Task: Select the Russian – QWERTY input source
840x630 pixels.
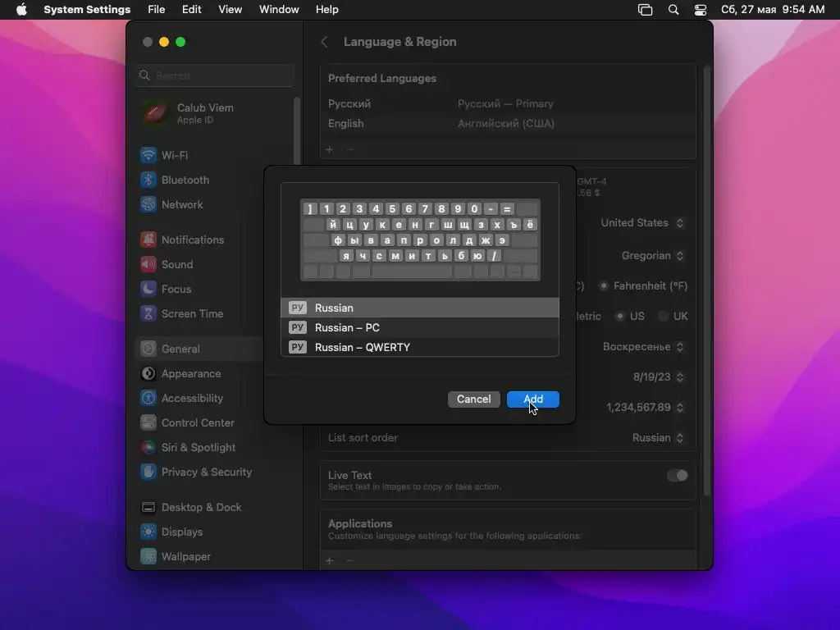Action: 420,347
